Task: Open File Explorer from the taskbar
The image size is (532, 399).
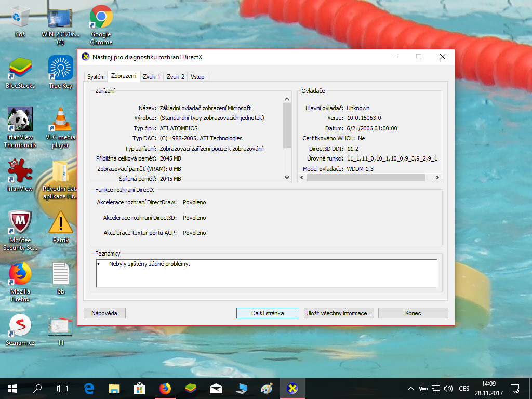Action: click(114, 388)
